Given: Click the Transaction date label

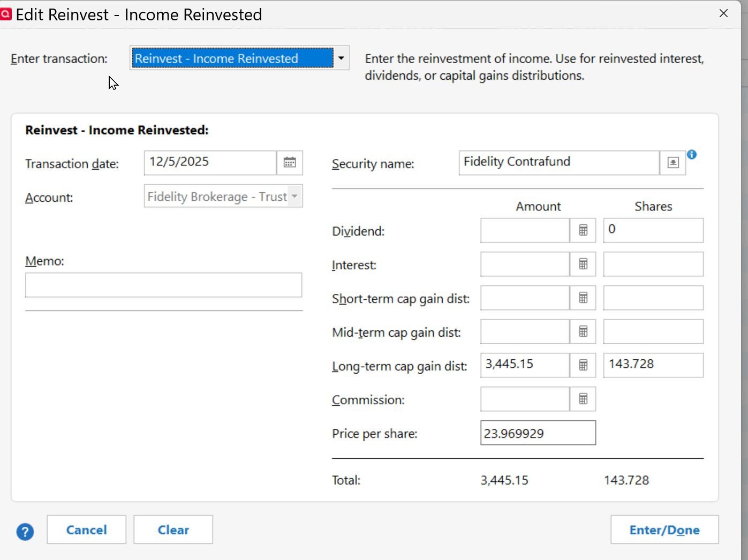Looking at the screenshot, I should click(72, 164).
